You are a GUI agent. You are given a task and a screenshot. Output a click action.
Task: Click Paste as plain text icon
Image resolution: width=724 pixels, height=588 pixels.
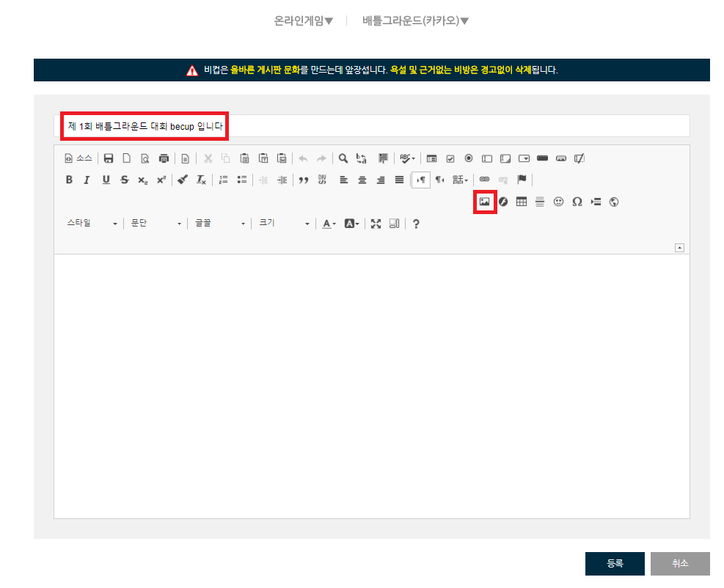click(x=263, y=158)
